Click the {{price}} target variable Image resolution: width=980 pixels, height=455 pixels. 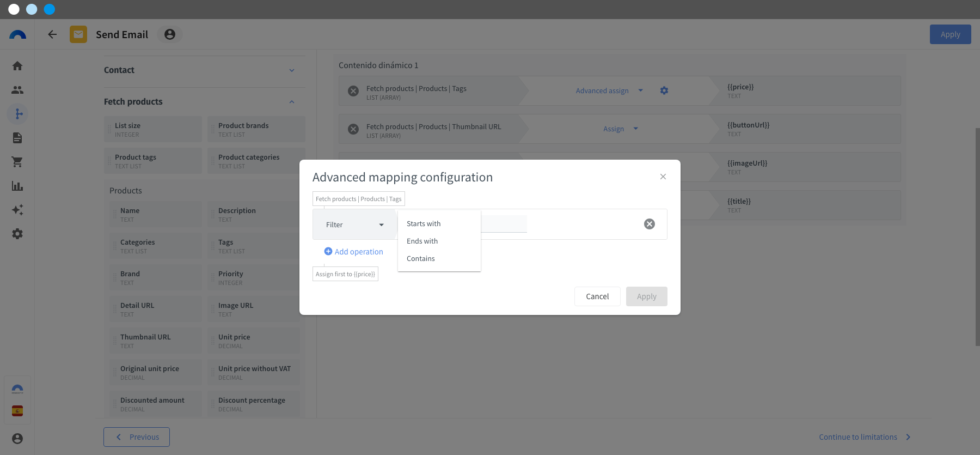coord(740,87)
